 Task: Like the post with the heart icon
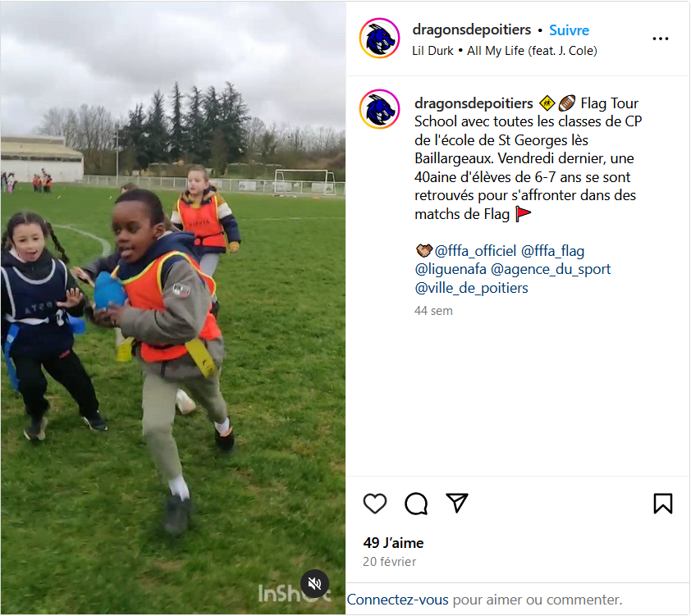[x=374, y=504]
